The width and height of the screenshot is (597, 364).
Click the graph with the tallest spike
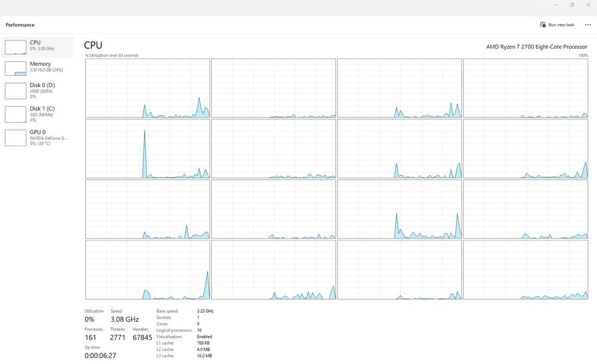point(147,149)
